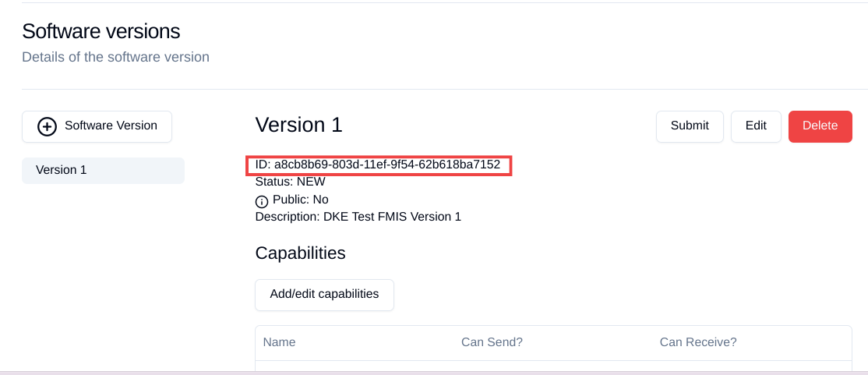This screenshot has width=868, height=375.
Task: Click the Can Send? column header
Action: point(492,342)
